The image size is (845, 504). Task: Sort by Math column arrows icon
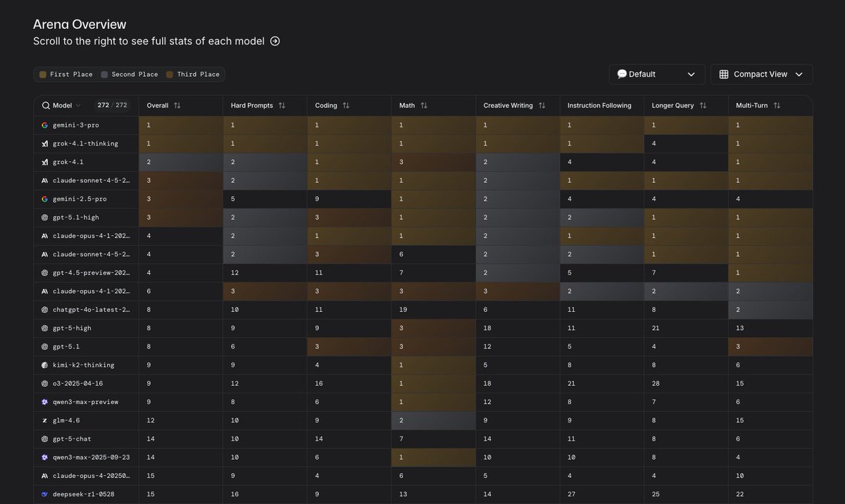pos(424,106)
